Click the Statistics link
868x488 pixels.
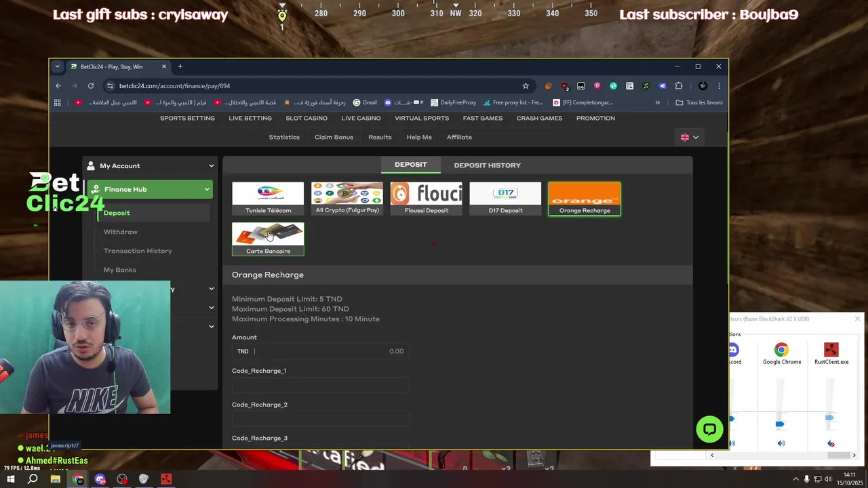[x=284, y=137]
